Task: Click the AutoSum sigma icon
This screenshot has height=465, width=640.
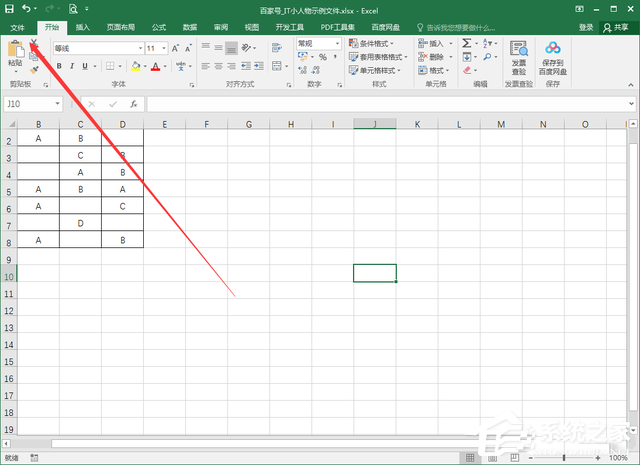Action: 467,43
